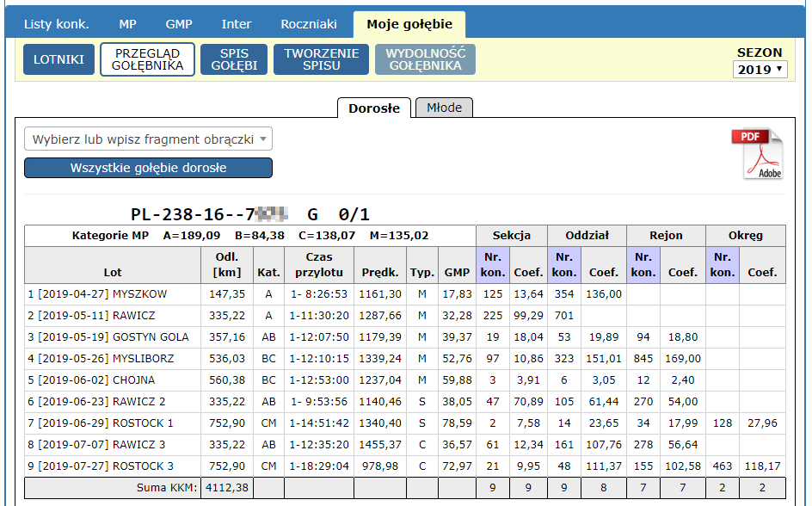Open the GMP tab
Image resolution: width=812 pixels, height=506 pixels.
[179, 24]
